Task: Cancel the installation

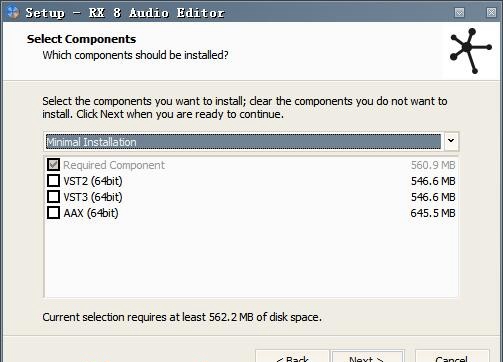Action: [x=452, y=357]
